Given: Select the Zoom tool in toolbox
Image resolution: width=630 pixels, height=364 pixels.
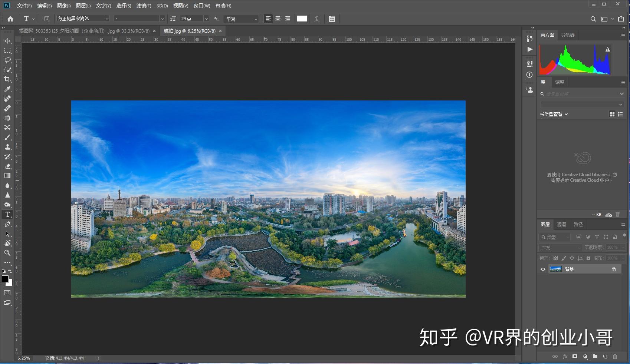Looking at the screenshot, I should (x=7, y=253).
